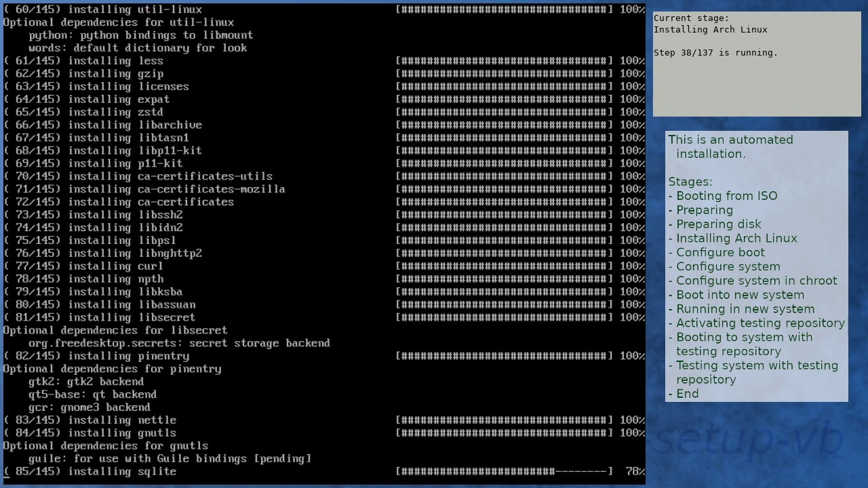Click 'Testing system with testing repository' stage
This screenshot has height=488, width=868.
[x=753, y=373]
